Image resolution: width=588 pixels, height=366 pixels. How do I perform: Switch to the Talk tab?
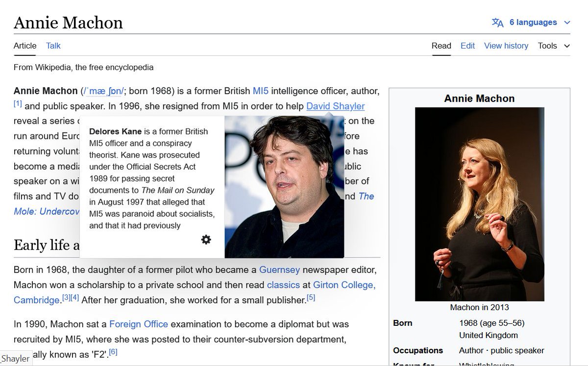coord(53,46)
